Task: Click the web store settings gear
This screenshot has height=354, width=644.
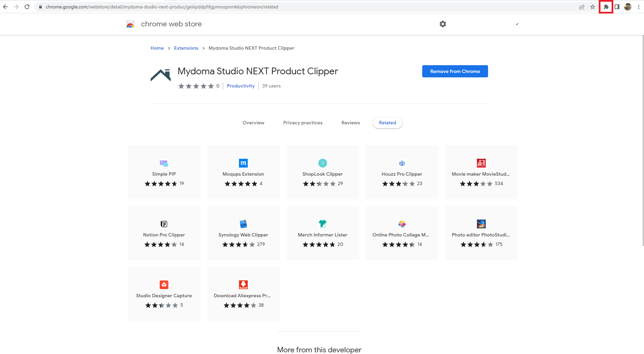Action: (x=443, y=24)
